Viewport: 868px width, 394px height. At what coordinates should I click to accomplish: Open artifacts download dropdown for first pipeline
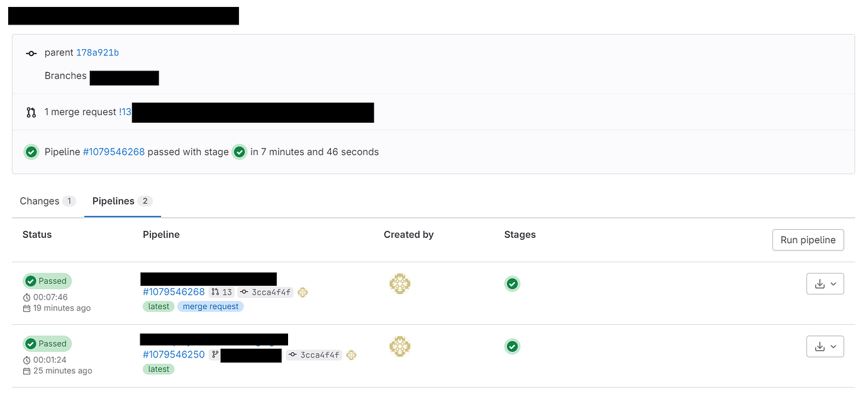(825, 284)
